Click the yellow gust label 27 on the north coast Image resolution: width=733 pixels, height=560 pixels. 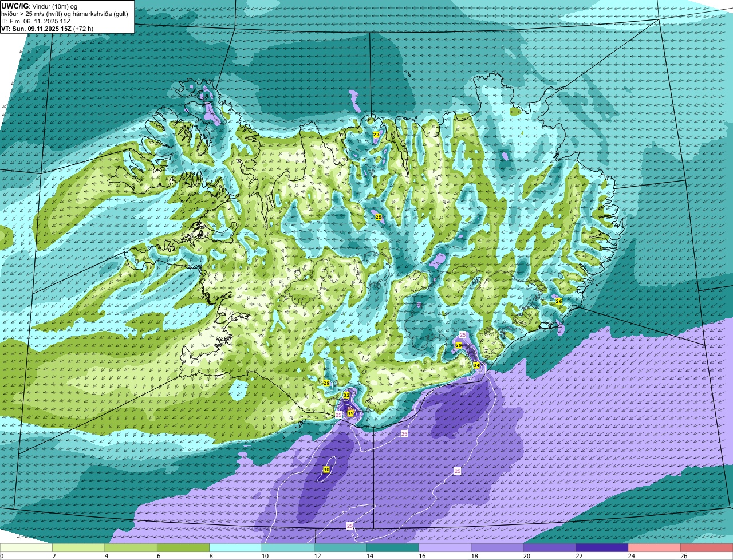click(376, 135)
